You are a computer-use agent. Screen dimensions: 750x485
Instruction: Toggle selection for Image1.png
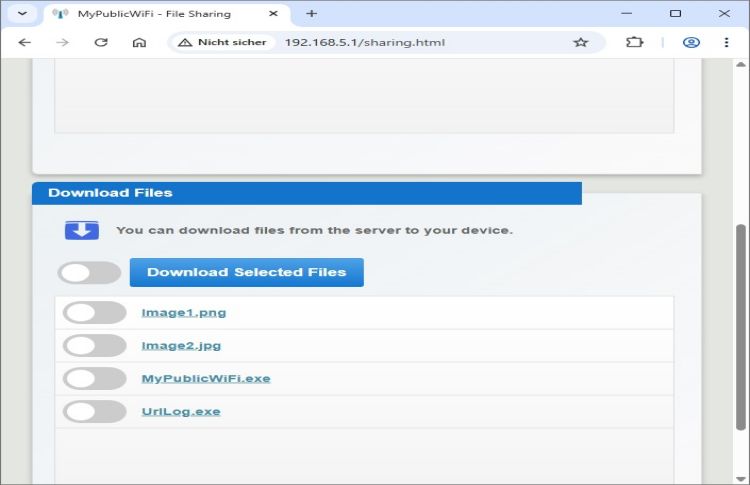click(x=95, y=313)
